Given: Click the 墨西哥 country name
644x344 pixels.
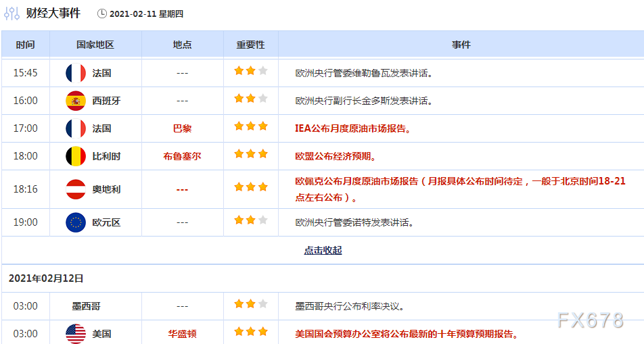Looking at the screenshot, I should point(87,306).
